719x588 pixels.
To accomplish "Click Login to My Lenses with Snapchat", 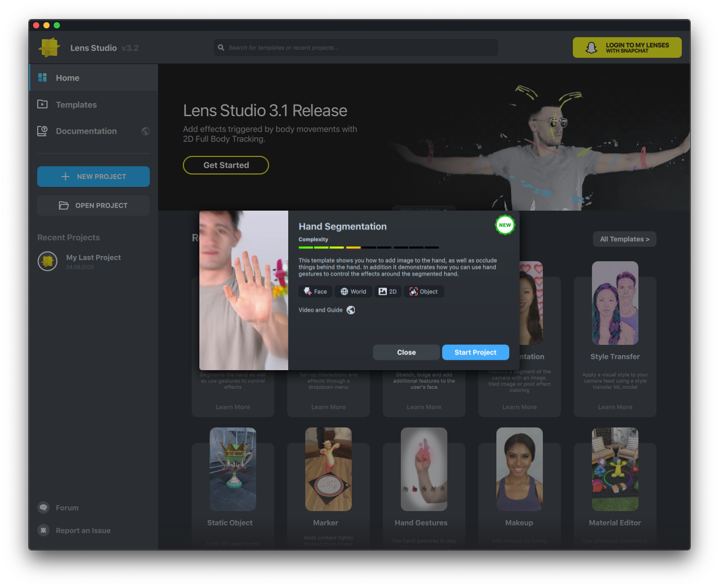I will (x=627, y=47).
